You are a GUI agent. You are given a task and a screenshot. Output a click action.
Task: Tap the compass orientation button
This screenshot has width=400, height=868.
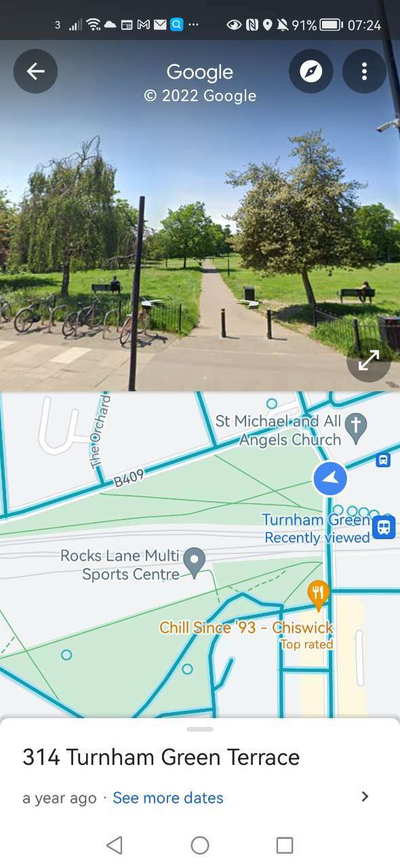click(311, 71)
